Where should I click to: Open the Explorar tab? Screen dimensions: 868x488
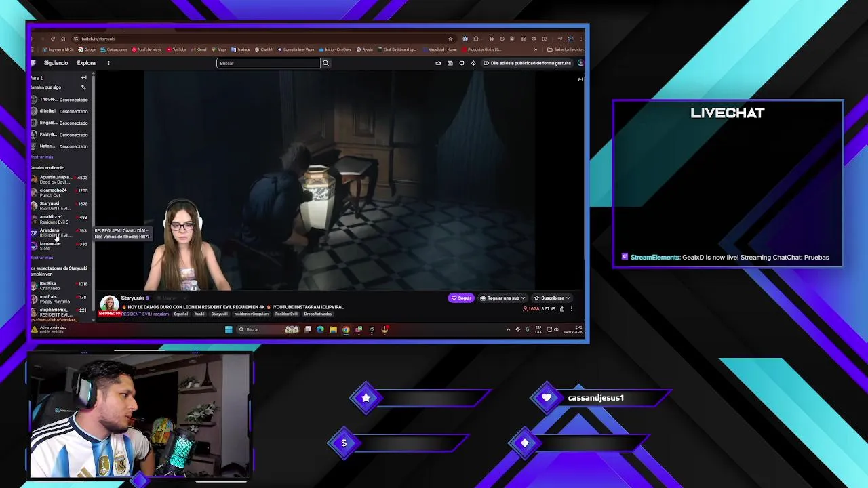coord(87,63)
